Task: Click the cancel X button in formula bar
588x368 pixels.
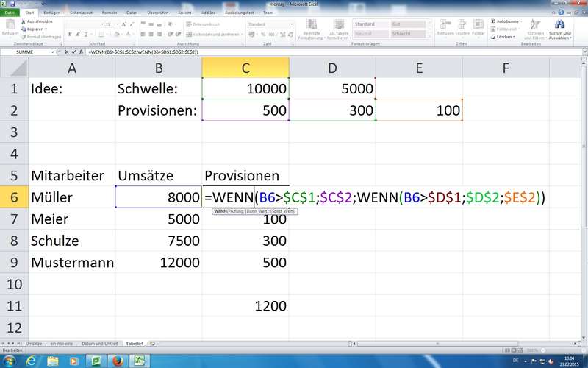Action: pyautogui.click(x=67, y=52)
